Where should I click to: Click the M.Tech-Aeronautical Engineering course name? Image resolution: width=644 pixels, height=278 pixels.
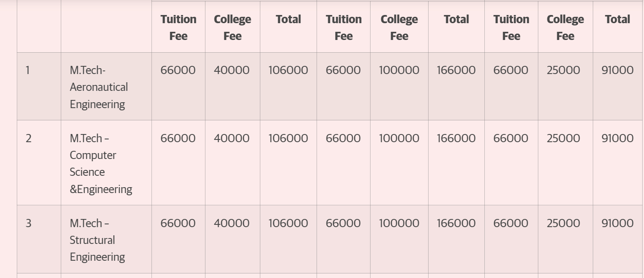(98, 87)
